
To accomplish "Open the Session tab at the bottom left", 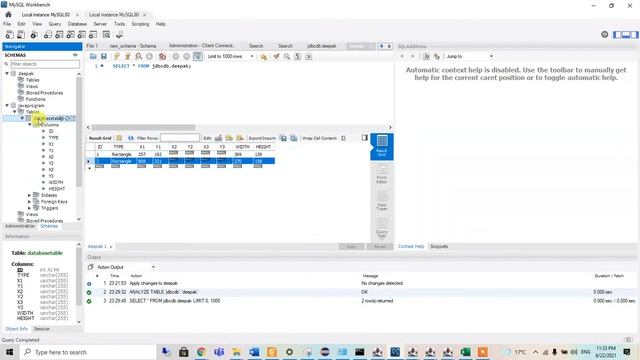I will (41, 329).
